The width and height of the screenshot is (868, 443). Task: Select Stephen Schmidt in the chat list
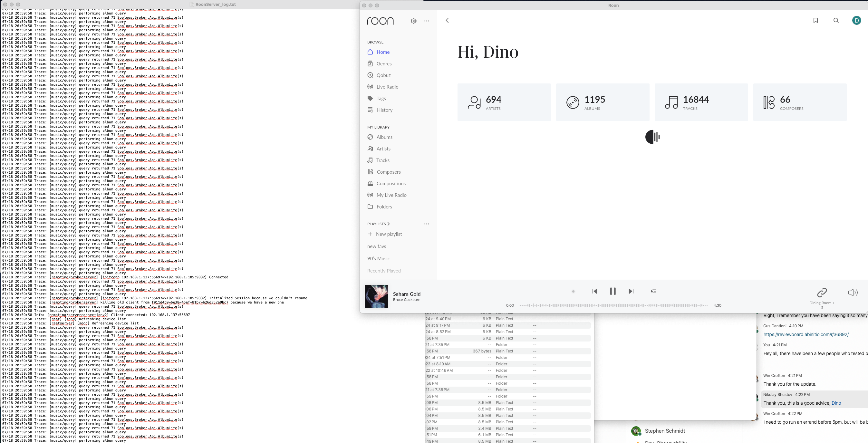pos(664,431)
